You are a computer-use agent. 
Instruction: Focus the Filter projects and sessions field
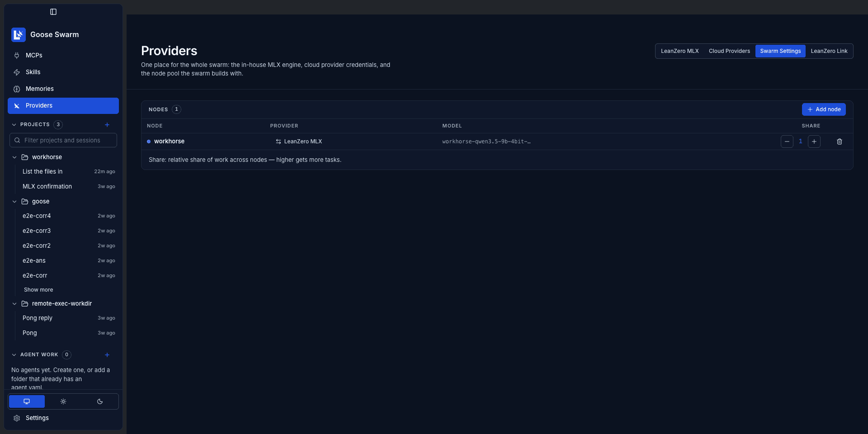[63, 140]
